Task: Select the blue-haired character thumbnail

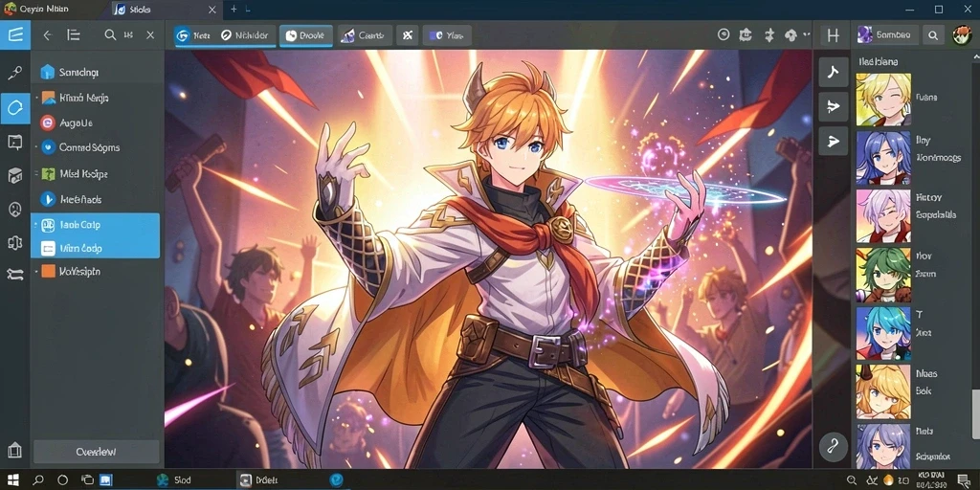Action: click(883, 158)
